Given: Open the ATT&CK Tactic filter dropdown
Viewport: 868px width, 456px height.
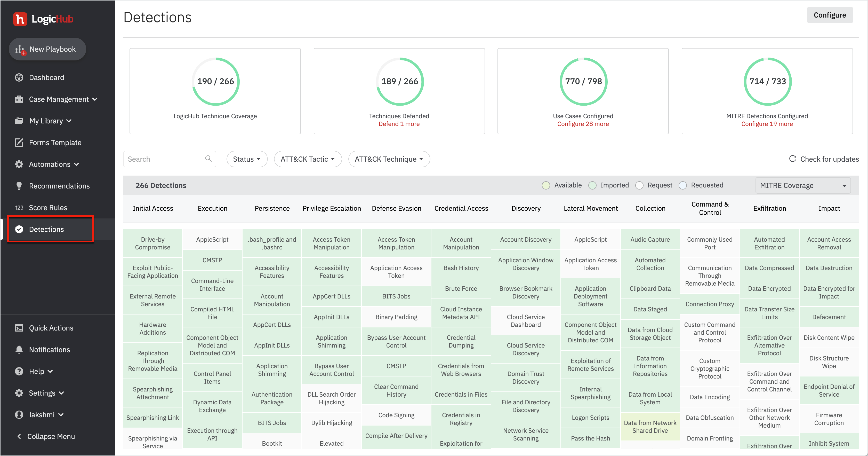Looking at the screenshot, I should (308, 159).
